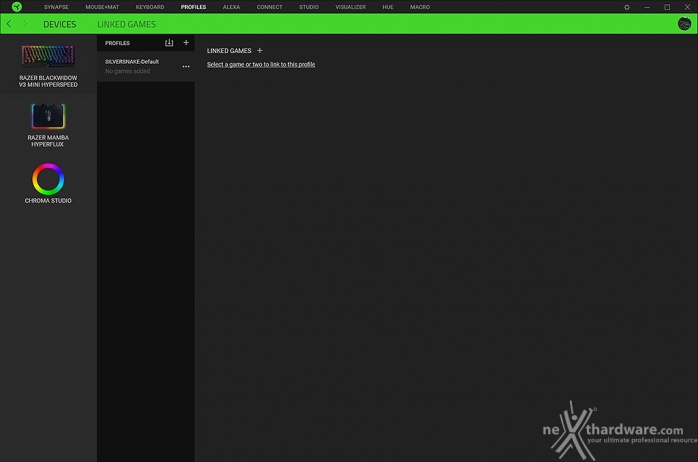Maximize the Synapse window
The image size is (698, 462).
[667, 7]
